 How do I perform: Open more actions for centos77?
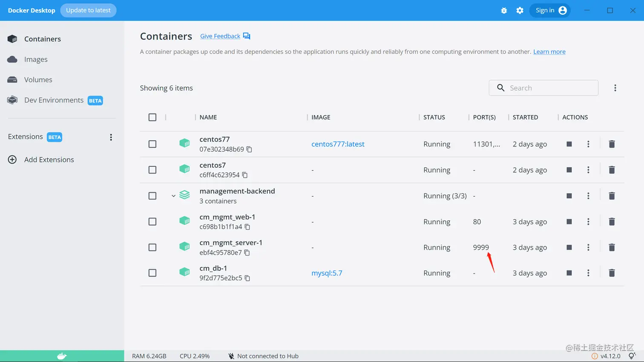(x=588, y=144)
